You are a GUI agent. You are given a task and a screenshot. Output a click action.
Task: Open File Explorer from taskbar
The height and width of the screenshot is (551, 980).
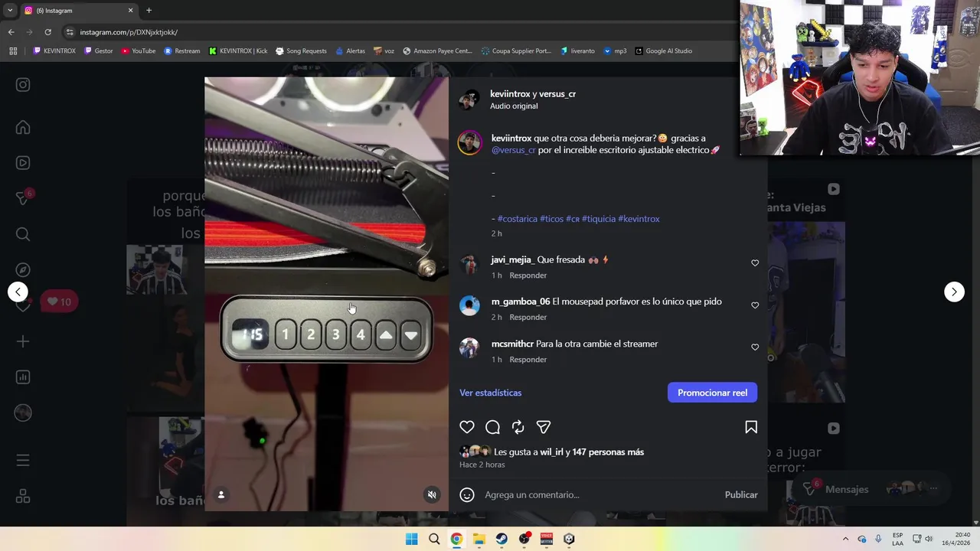pos(479,539)
